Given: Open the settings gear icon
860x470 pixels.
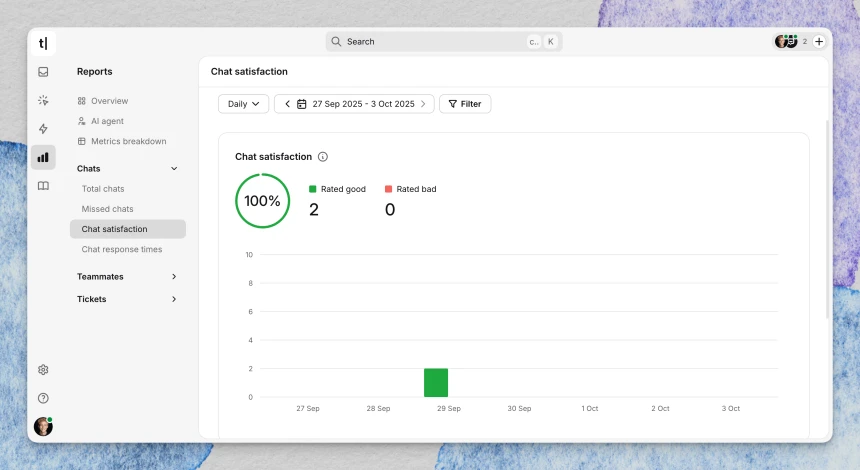Looking at the screenshot, I should pos(43,370).
